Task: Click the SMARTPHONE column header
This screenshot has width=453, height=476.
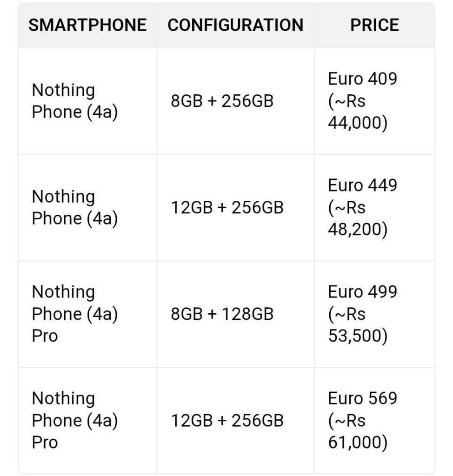Action: point(87,25)
